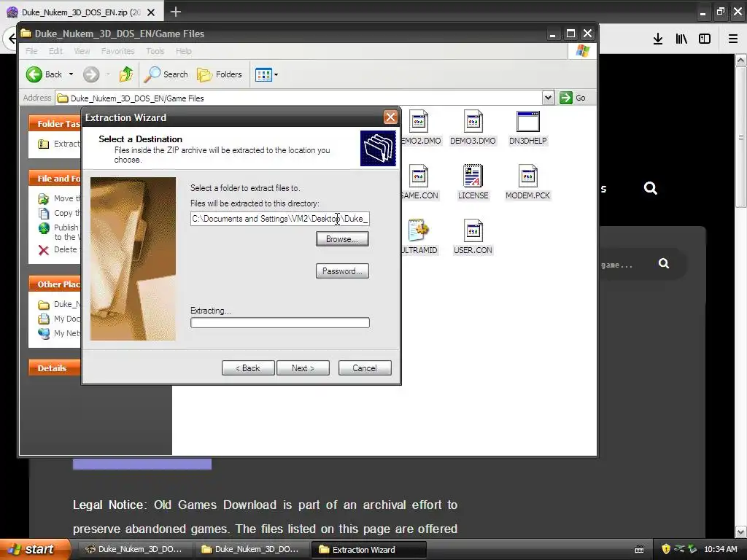Switch to the browser taskbar button

(x=135, y=550)
